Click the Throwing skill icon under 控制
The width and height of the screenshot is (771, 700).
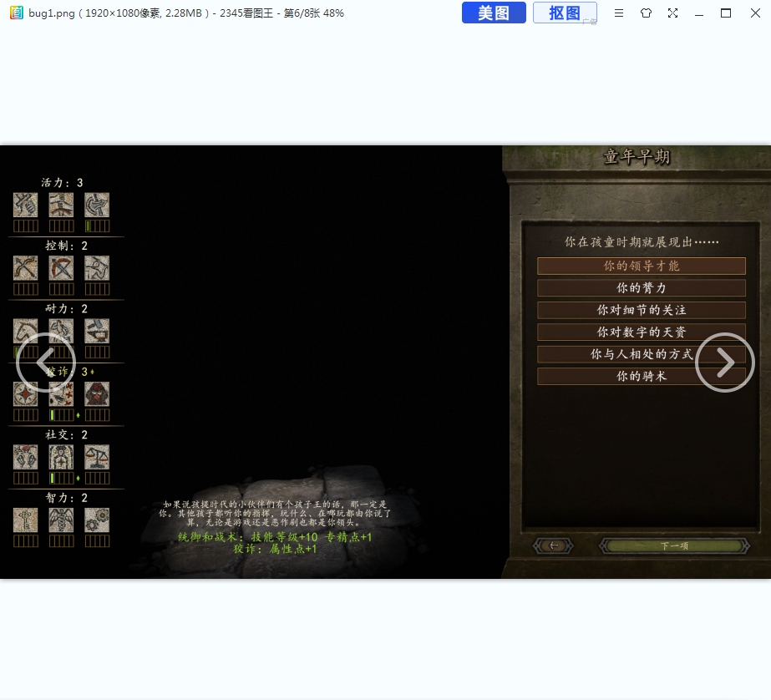point(97,268)
